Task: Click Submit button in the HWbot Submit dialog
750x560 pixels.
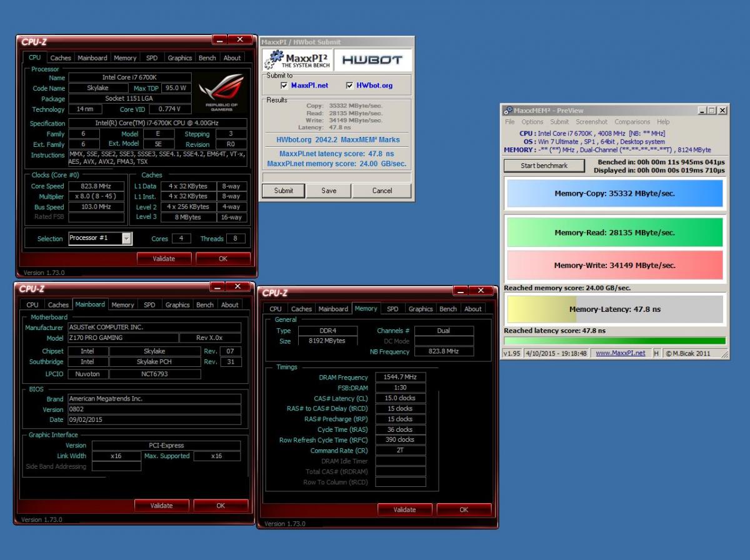Action: point(283,191)
